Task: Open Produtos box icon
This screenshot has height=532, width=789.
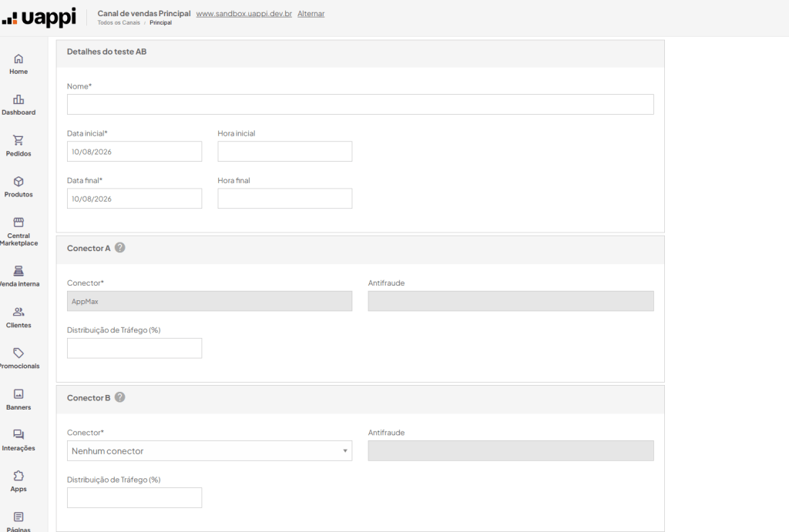Action: point(18,182)
